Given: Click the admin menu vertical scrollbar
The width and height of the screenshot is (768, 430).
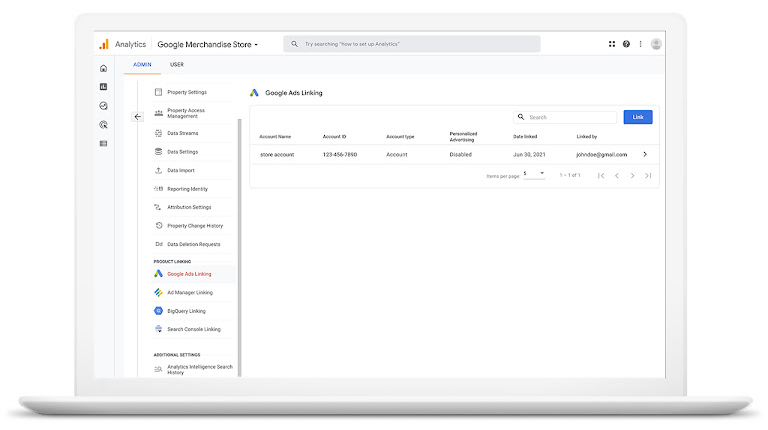Looking at the screenshot, I should tap(240, 247).
